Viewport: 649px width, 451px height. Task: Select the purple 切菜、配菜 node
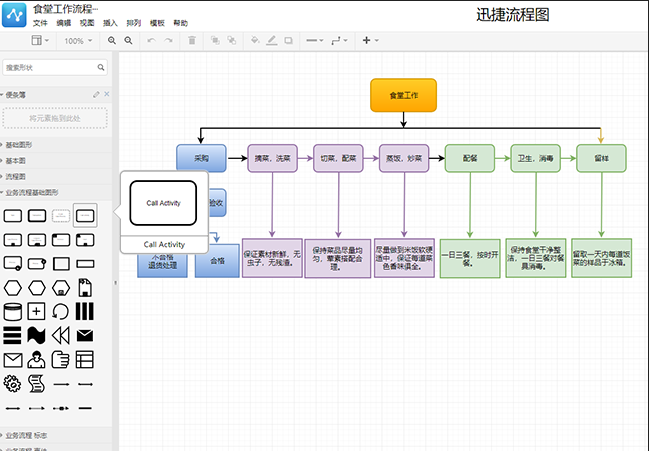coord(338,158)
